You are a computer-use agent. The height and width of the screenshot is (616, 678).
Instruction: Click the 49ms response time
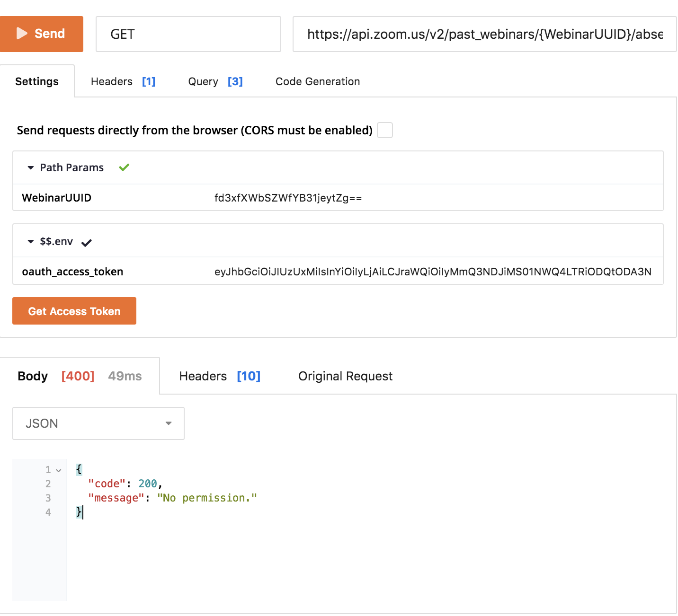coord(125,376)
